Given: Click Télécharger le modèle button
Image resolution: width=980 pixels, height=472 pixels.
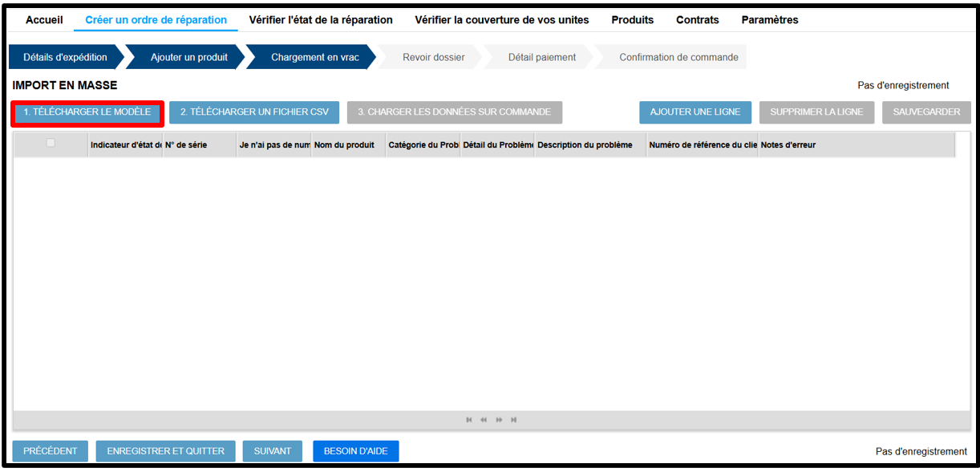Looking at the screenshot, I should [x=87, y=112].
